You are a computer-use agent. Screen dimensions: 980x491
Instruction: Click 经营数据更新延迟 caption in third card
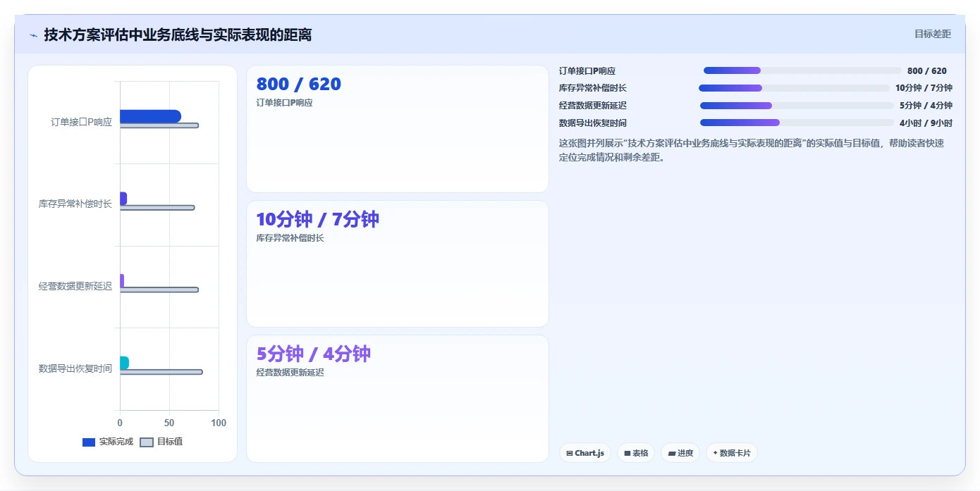tap(290, 373)
